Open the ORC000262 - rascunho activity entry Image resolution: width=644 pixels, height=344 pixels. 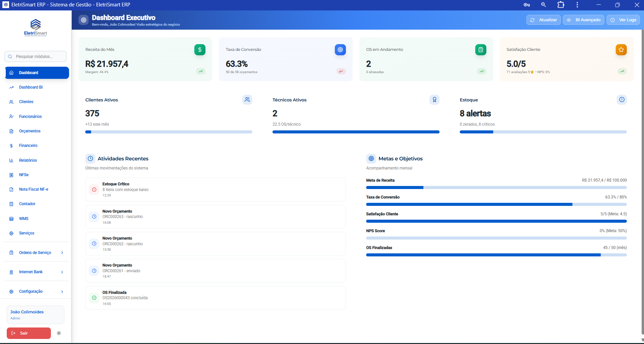pos(216,244)
